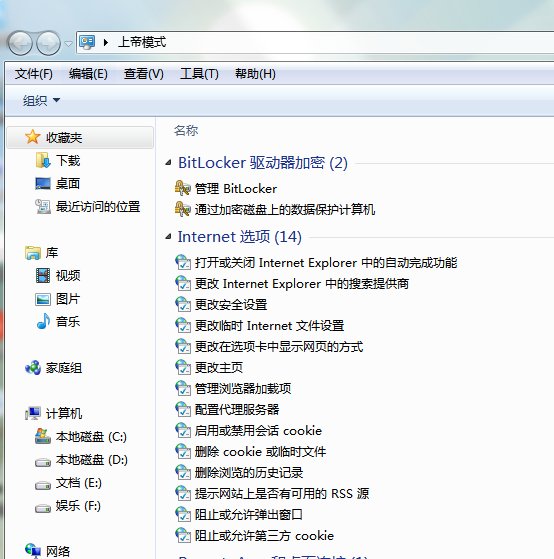Open the 帮助(H) menu
554x559 pixels.
tap(255, 74)
